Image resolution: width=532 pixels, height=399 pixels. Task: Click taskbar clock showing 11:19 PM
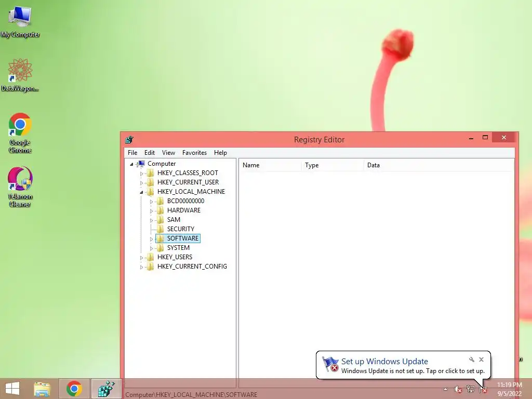tap(509, 389)
